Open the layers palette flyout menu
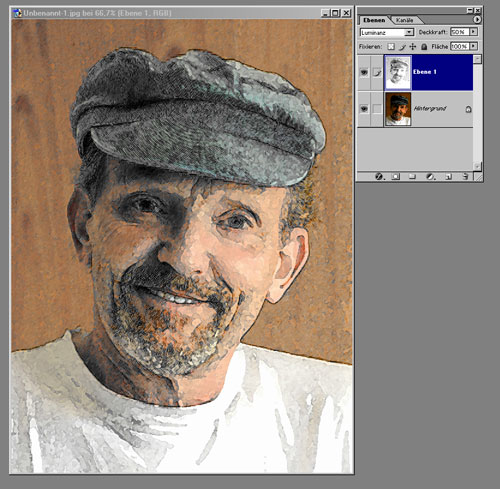 (477, 20)
